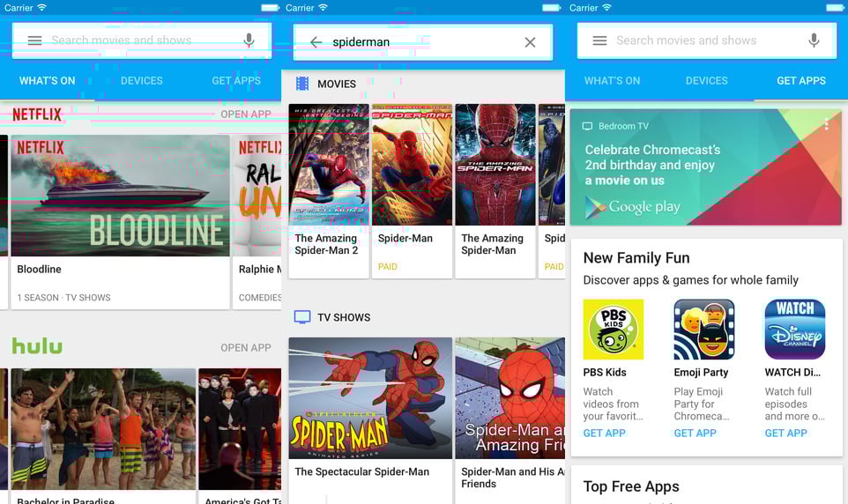
Task: Open Bachelor in Paradise thumbnail
Action: coord(103,429)
